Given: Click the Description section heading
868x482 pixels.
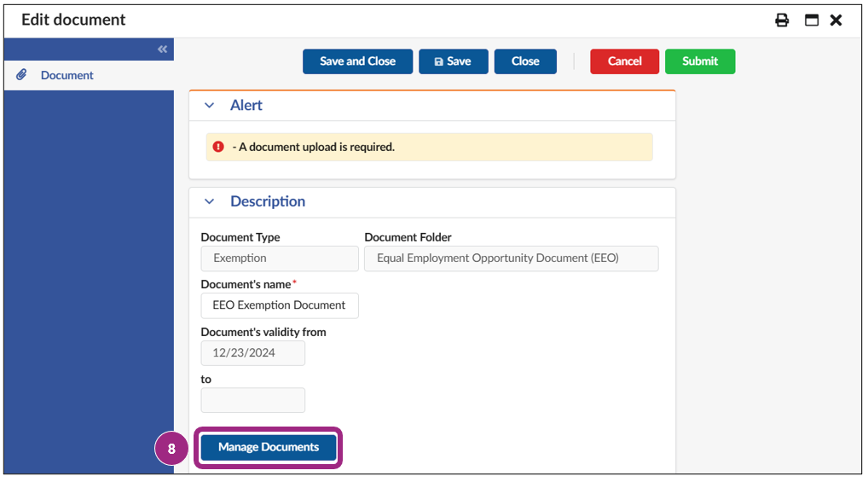Looking at the screenshot, I should [x=268, y=201].
